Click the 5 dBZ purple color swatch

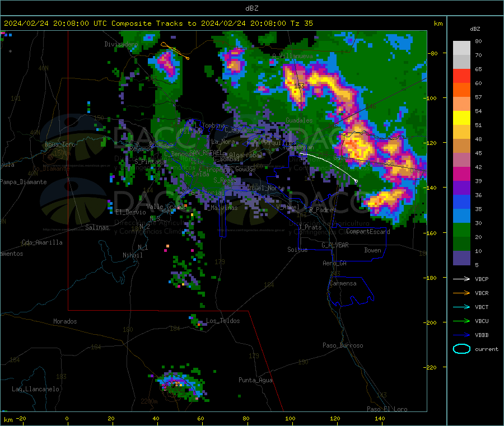click(461, 258)
